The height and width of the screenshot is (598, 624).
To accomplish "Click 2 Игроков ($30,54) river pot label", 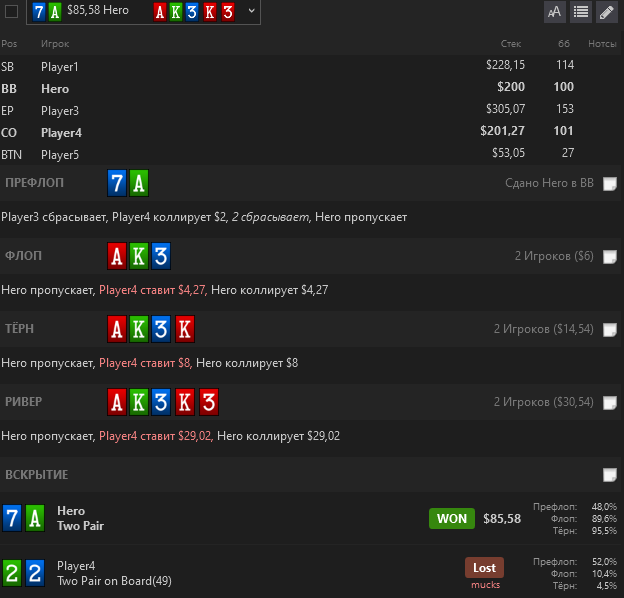I will click(x=544, y=401).
